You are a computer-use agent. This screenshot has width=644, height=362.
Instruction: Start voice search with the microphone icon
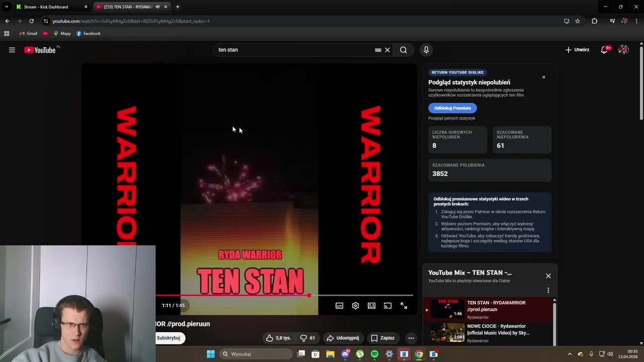[426, 50]
